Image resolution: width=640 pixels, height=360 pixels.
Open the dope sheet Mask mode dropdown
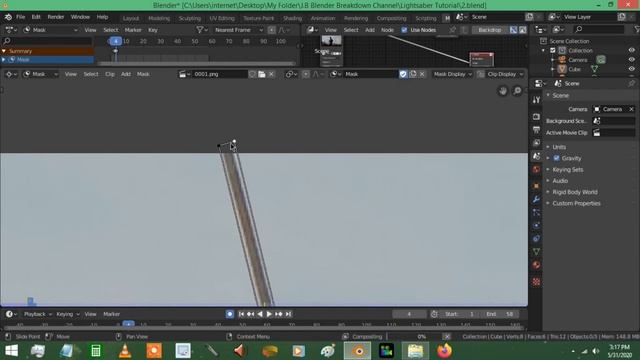point(50,30)
